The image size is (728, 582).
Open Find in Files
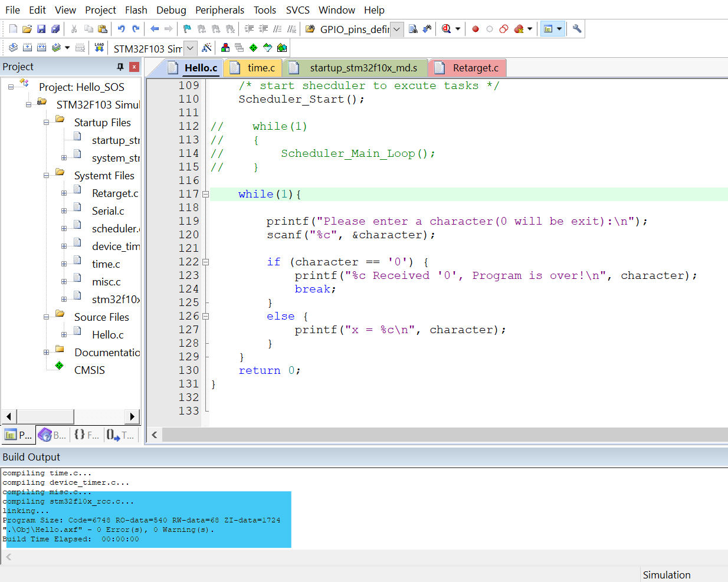310,29
